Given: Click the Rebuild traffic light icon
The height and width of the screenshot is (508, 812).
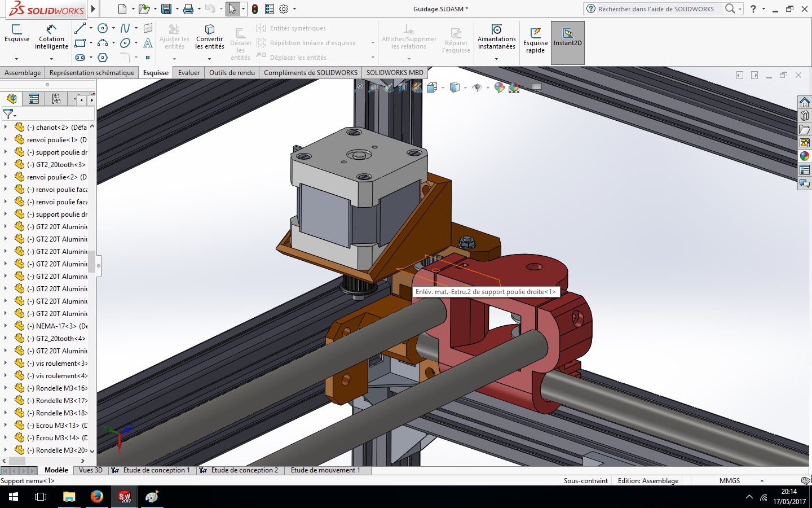Looking at the screenshot, I should tap(255, 9).
